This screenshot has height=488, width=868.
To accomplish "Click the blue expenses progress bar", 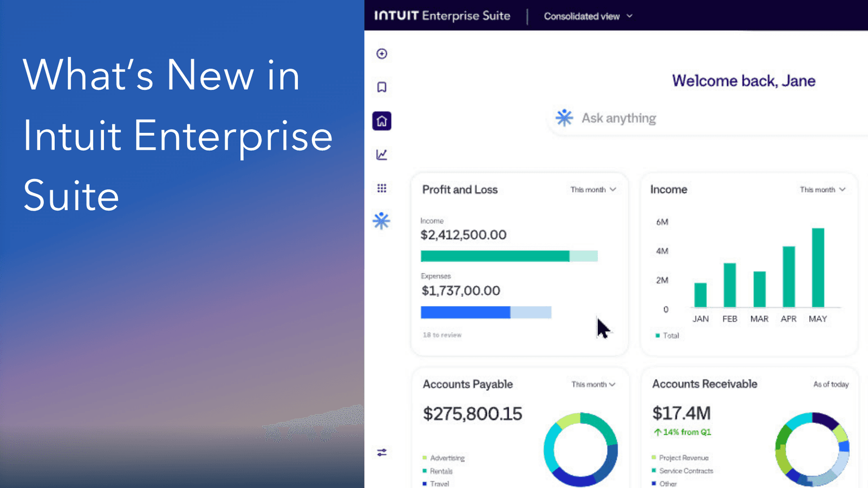I will click(486, 312).
